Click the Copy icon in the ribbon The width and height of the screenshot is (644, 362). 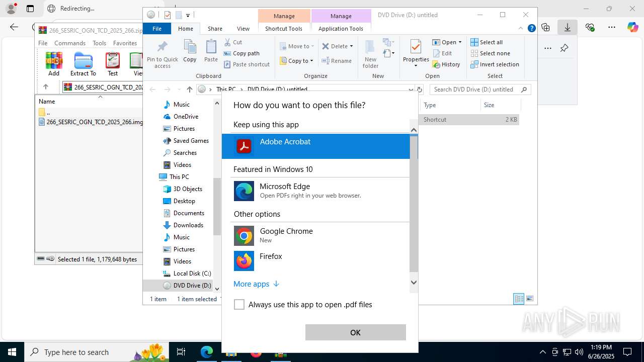click(190, 51)
